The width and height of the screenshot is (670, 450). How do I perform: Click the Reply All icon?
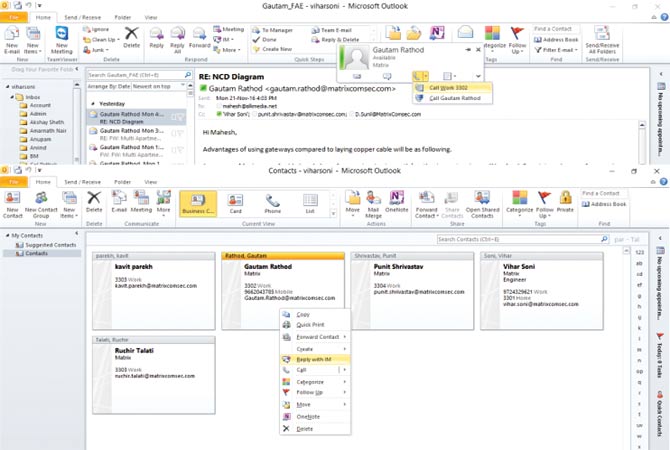pos(177,40)
